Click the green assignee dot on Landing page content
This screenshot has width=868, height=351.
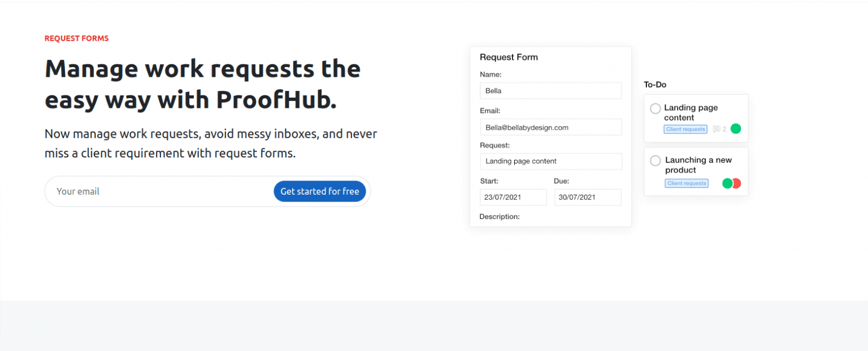coord(736,129)
